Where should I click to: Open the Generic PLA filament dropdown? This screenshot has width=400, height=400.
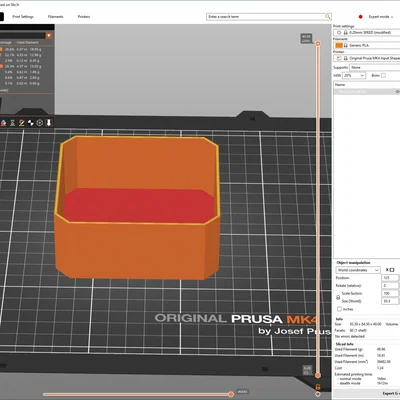(367, 45)
